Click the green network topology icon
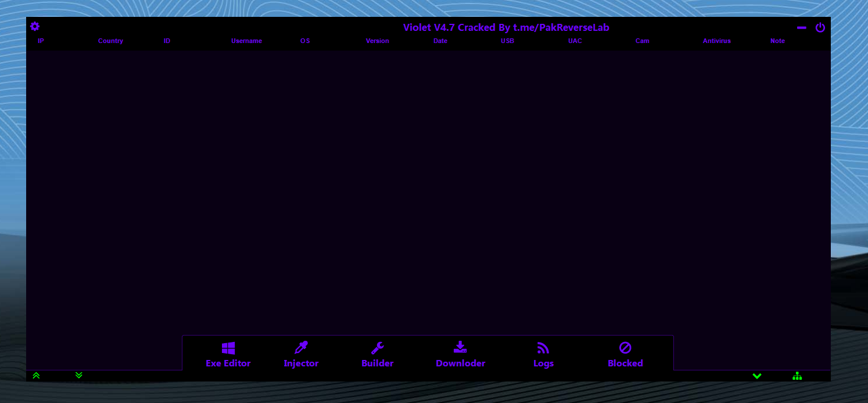This screenshot has width=868, height=403. click(797, 376)
